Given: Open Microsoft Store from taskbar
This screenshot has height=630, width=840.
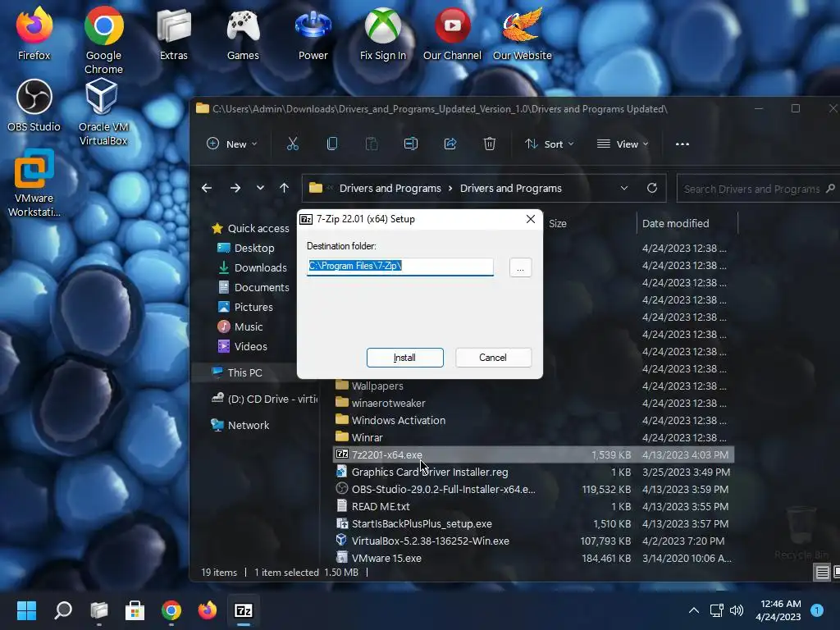Looking at the screenshot, I should tap(135, 610).
